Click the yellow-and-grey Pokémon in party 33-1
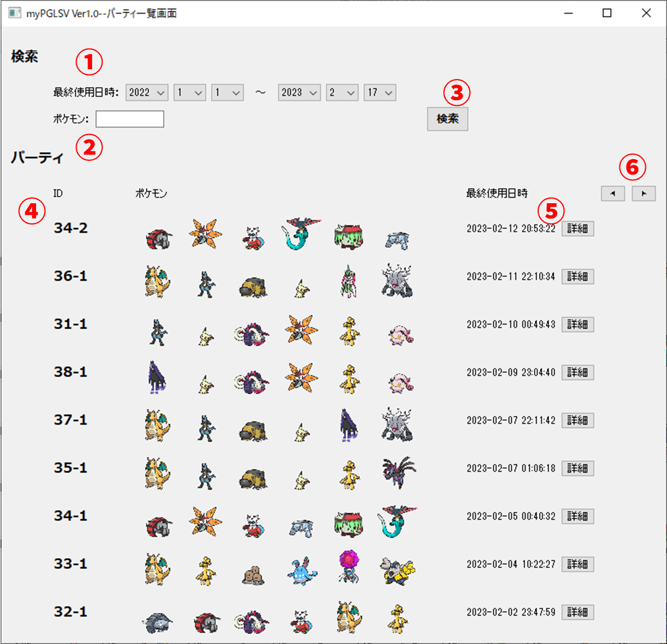This screenshot has height=644, width=667. click(x=397, y=572)
